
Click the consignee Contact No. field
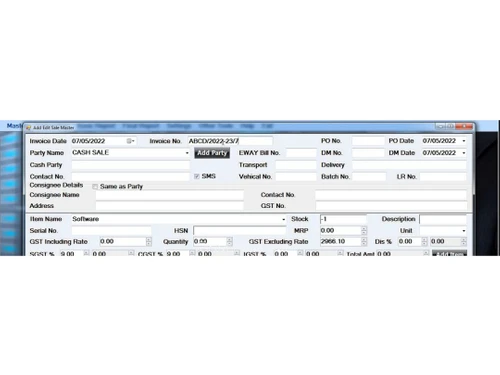(391, 195)
